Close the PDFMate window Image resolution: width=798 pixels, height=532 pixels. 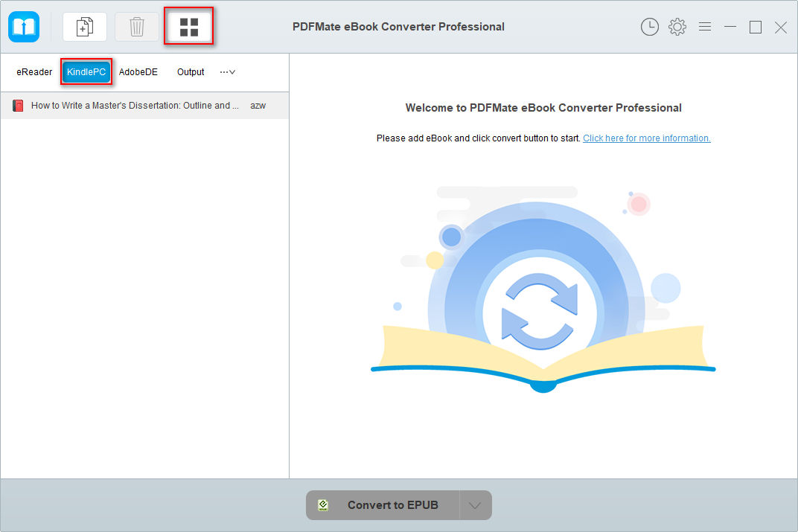(x=781, y=27)
